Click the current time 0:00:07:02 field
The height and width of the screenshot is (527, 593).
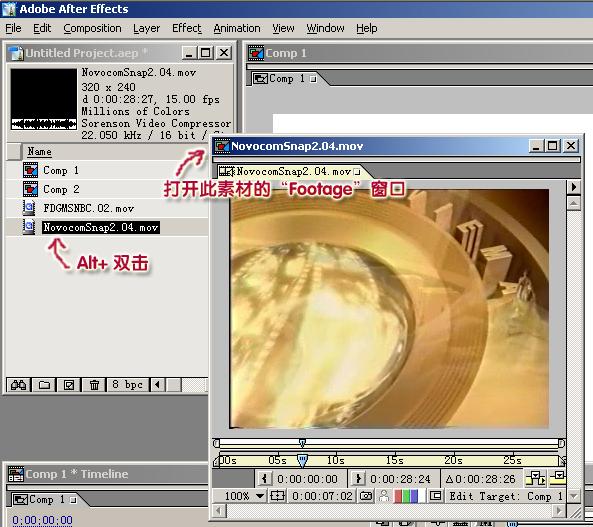pyautogui.click(x=322, y=496)
